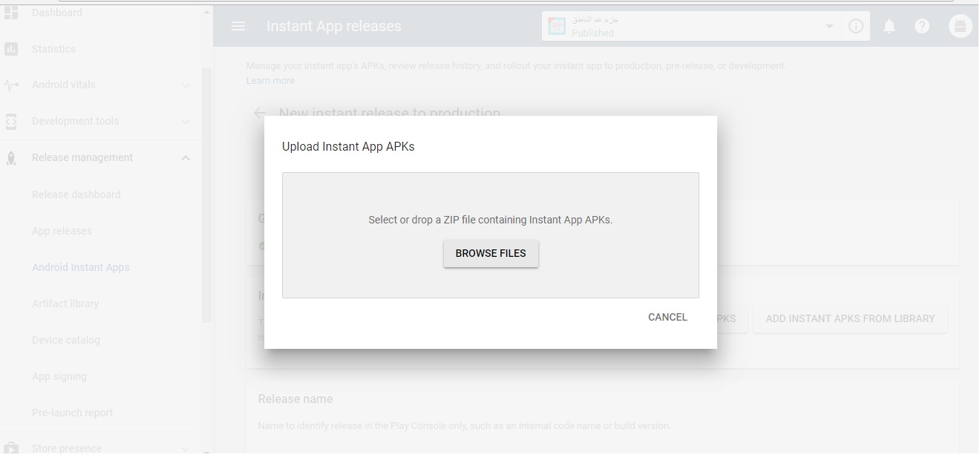Screen dimensions: 980x455
Task: Open App releases in sidebar
Action: (62, 231)
